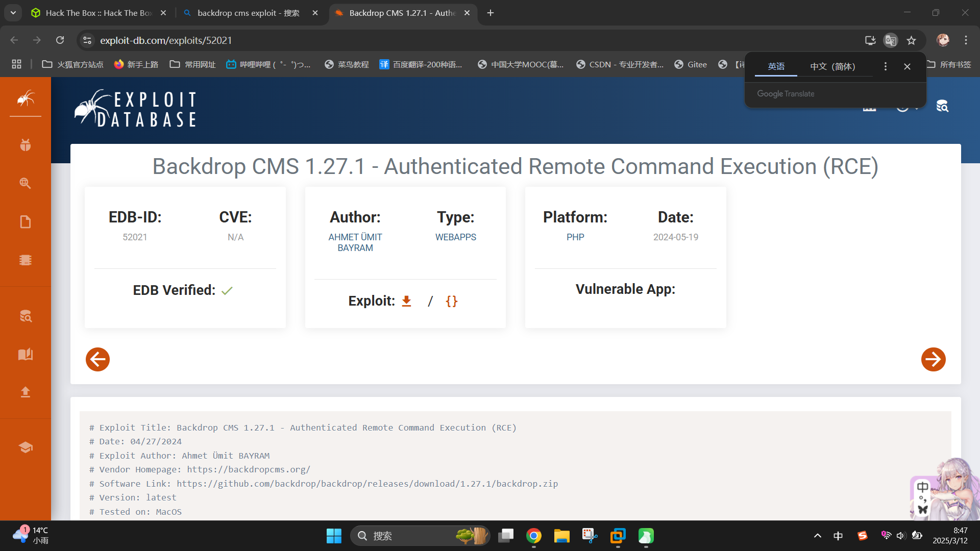The image size is (980, 551).
Task: Open the Papers document icon in sidebar
Action: click(26, 222)
